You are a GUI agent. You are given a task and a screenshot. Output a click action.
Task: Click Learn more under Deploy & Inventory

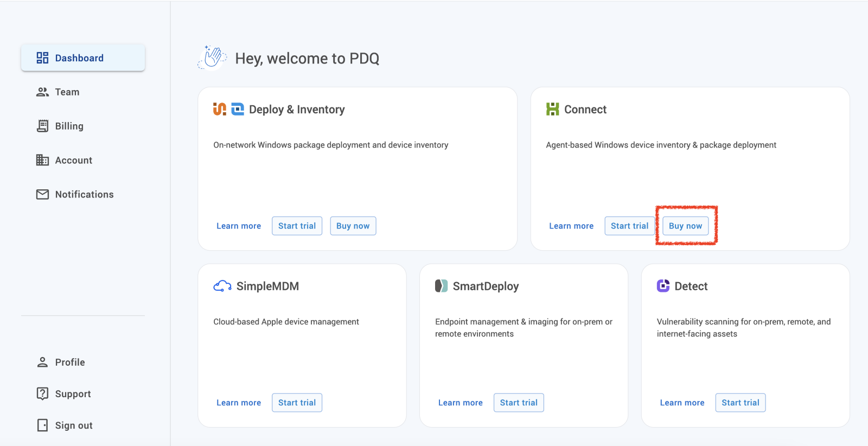[239, 226]
